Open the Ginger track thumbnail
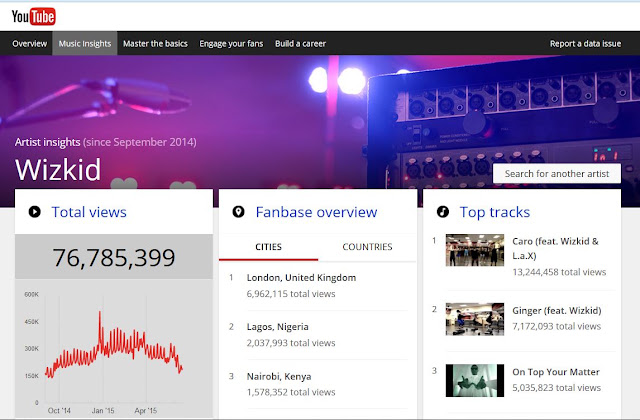 (475, 319)
